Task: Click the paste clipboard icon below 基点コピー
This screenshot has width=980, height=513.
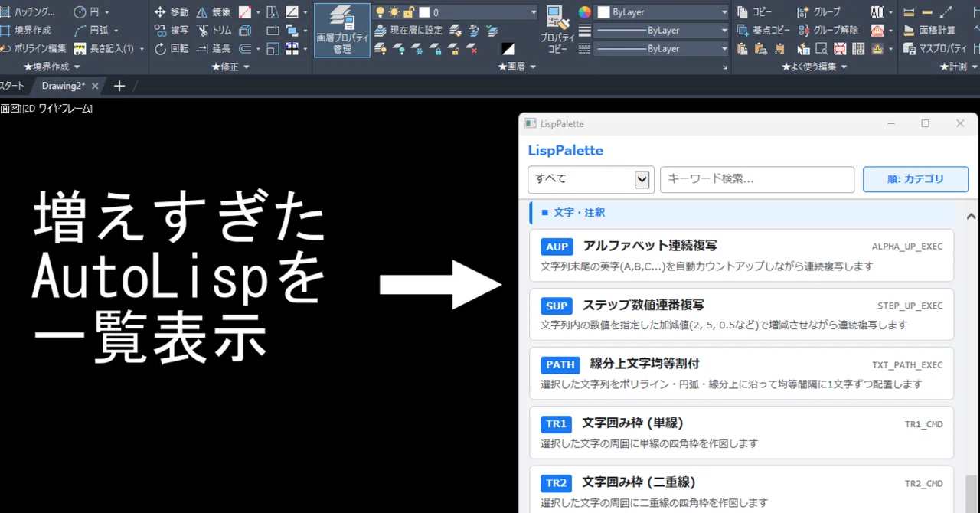Action: coord(743,48)
